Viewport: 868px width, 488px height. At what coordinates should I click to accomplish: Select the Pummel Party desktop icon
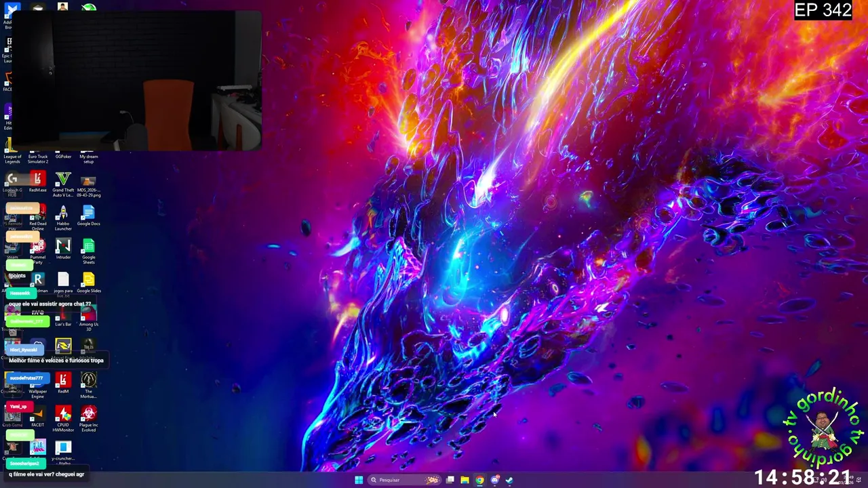[x=38, y=251]
